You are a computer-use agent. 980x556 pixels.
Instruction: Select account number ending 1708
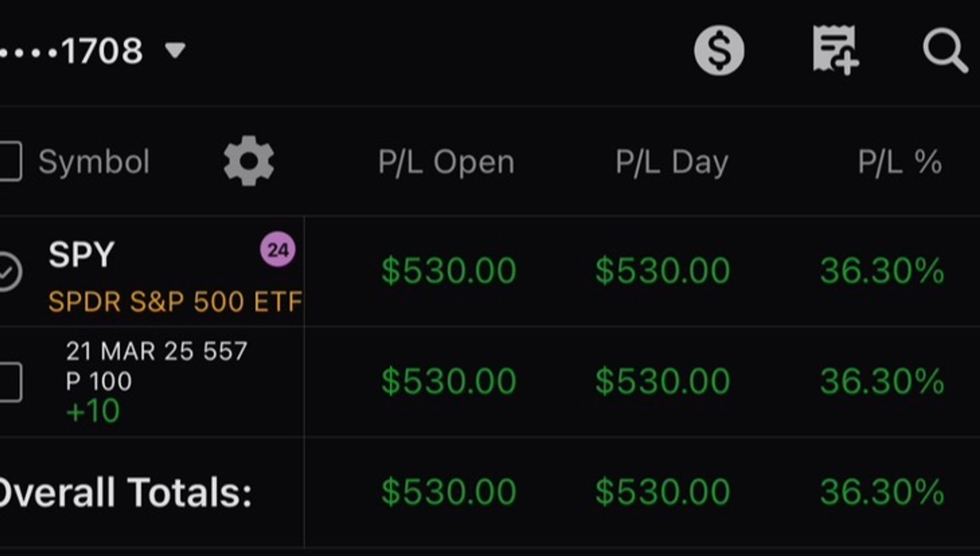(71, 51)
